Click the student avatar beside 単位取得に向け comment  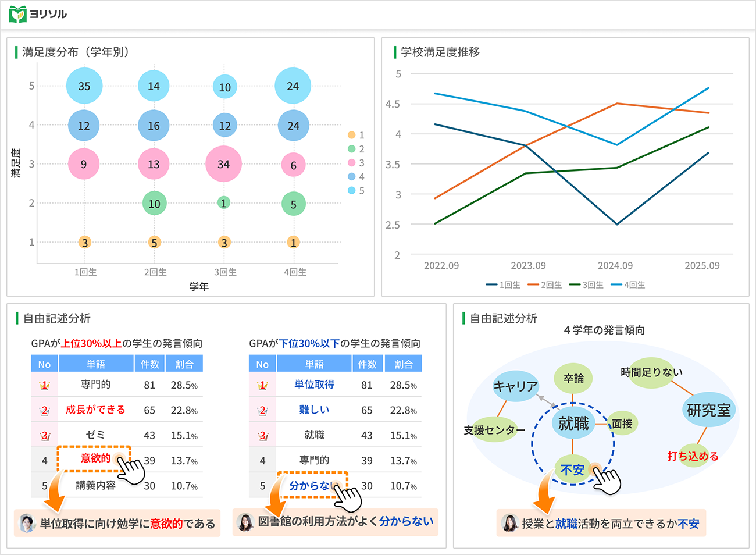27,524
